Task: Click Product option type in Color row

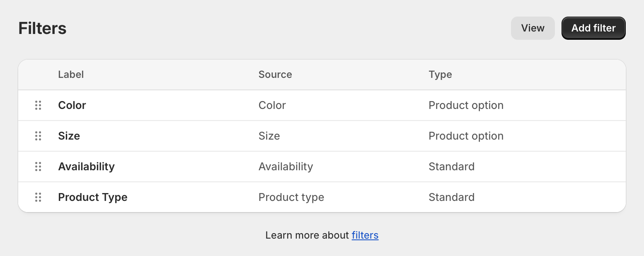Action: coord(466,105)
